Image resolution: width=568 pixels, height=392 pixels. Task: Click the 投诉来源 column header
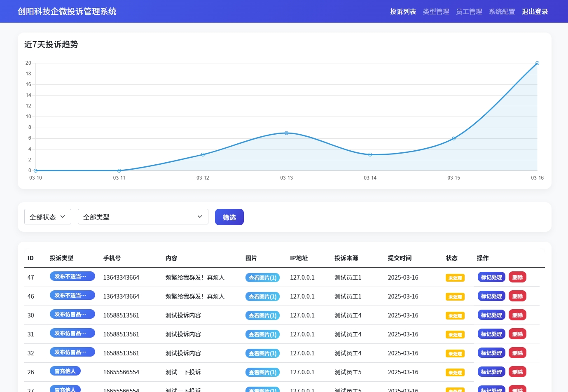click(x=346, y=258)
